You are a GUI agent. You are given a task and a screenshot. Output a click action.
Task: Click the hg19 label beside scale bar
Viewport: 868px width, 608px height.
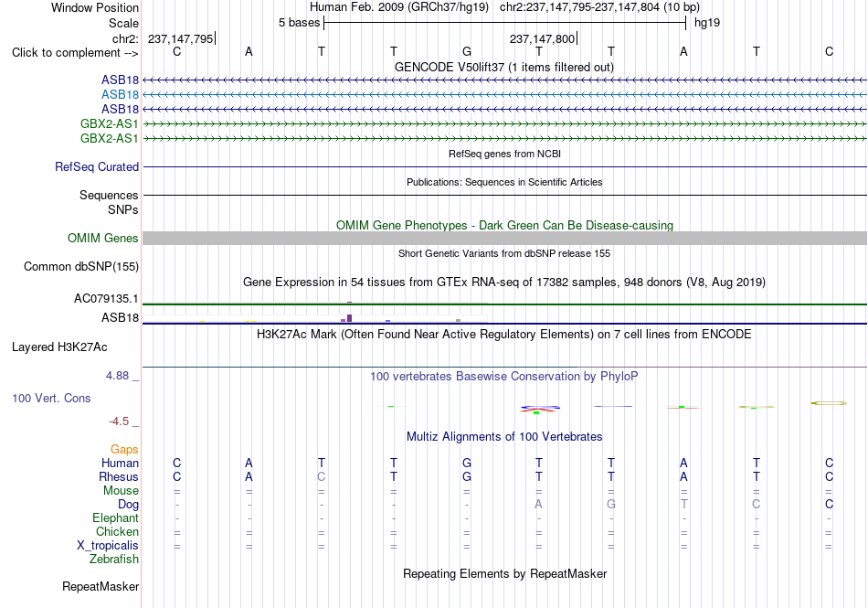(707, 23)
